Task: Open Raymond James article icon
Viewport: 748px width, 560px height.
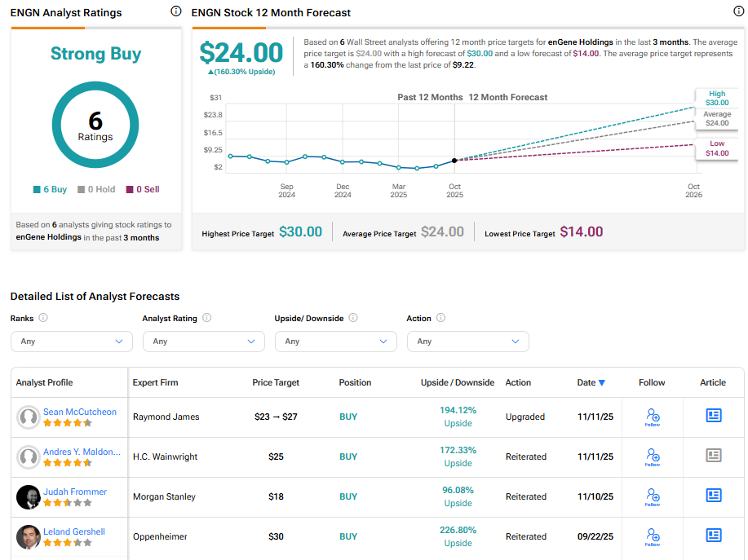Action: [714, 416]
